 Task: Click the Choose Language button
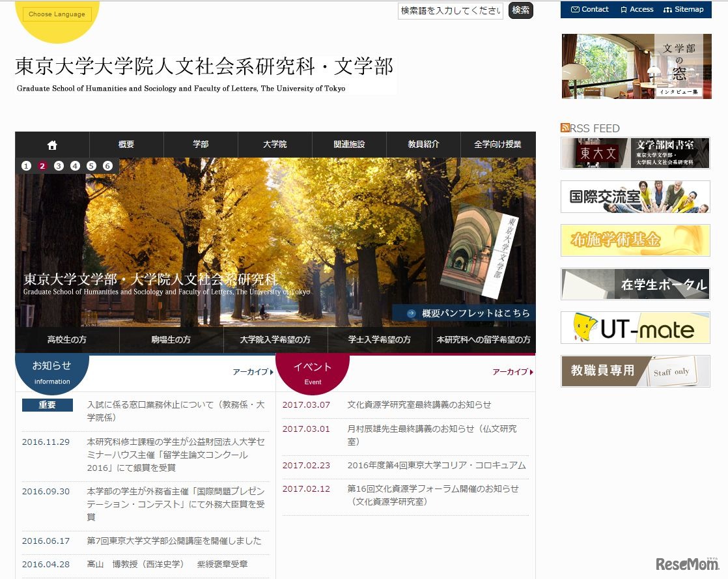57,13
